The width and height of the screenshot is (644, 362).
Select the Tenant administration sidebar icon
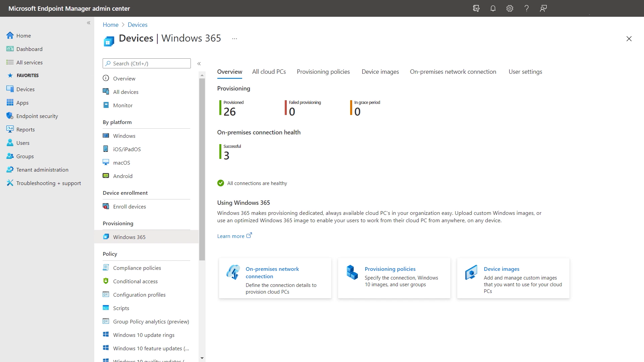click(x=10, y=169)
